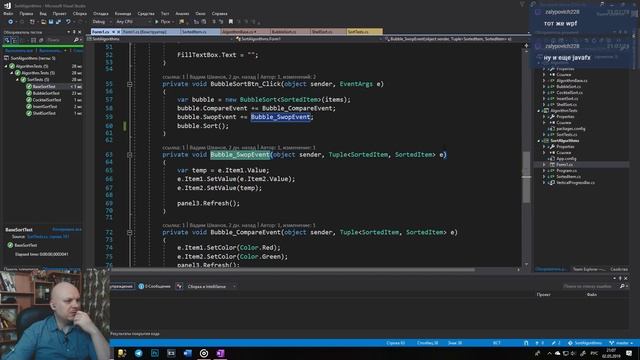Viewport: 640px width, 360px height.
Task: Click the bookmark toolbar icon
Action: (231, 22)
